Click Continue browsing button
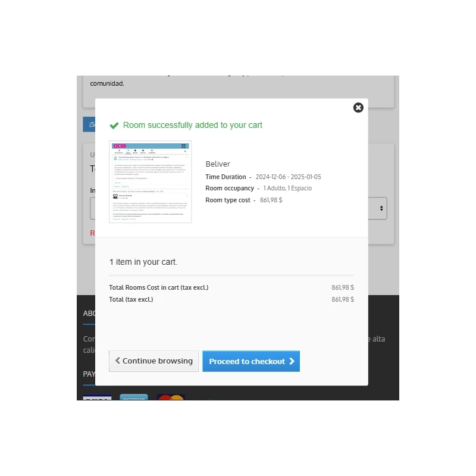This screenshot has width=476, height=476. (x=154, y=361)
